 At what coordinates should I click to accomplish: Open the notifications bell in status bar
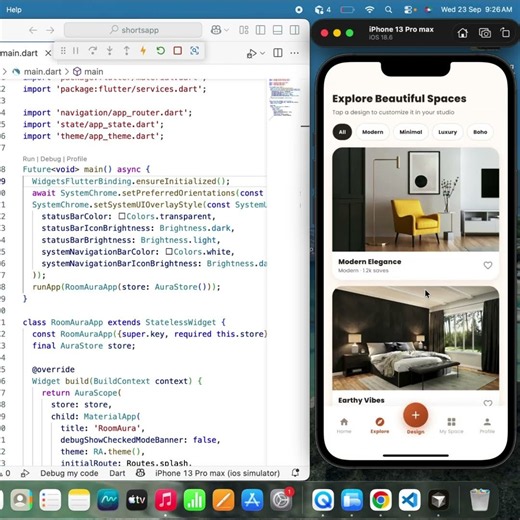click(x=295, y=473)
